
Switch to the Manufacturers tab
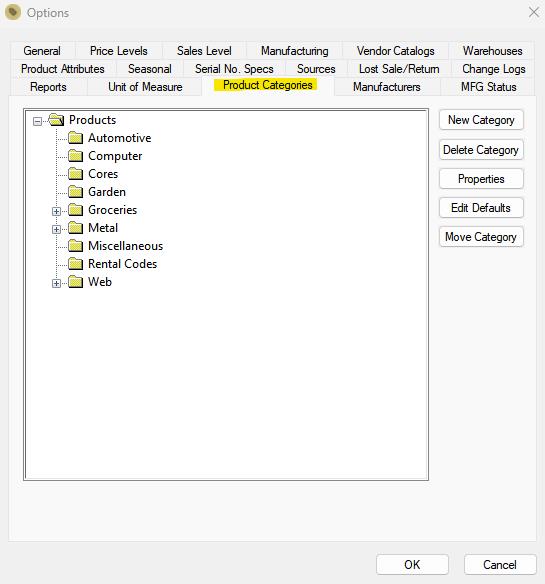(x=387, y=87)
